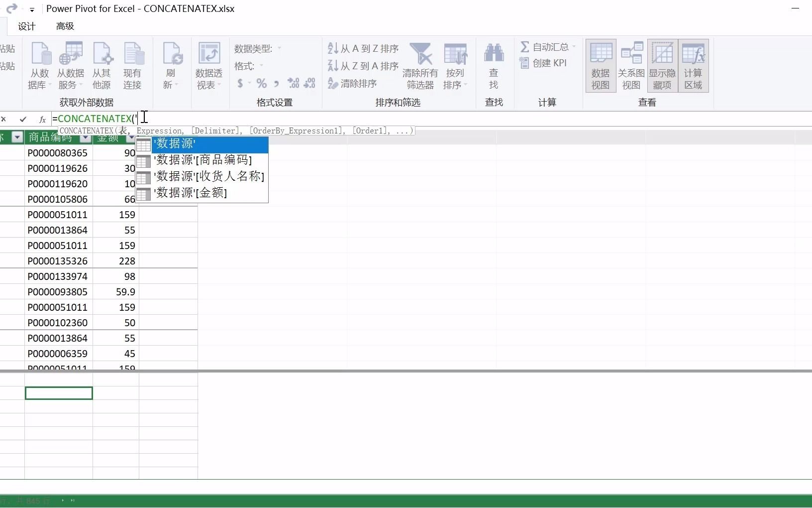This screenshot has height=508, width=812.
Task: Click cell P0000006359
Action: pyautogui.click(x=59, y=354)
